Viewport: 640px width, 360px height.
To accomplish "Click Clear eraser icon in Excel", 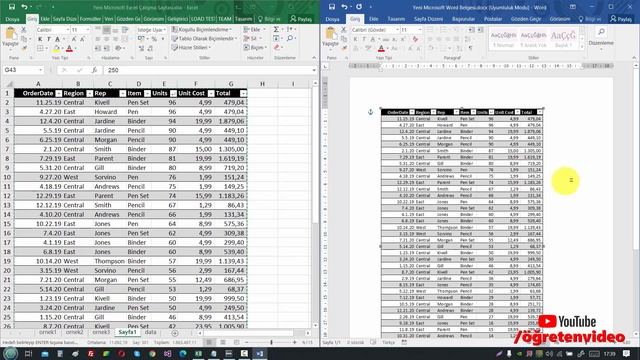I will pyautogui.click(x=277, y=47).
